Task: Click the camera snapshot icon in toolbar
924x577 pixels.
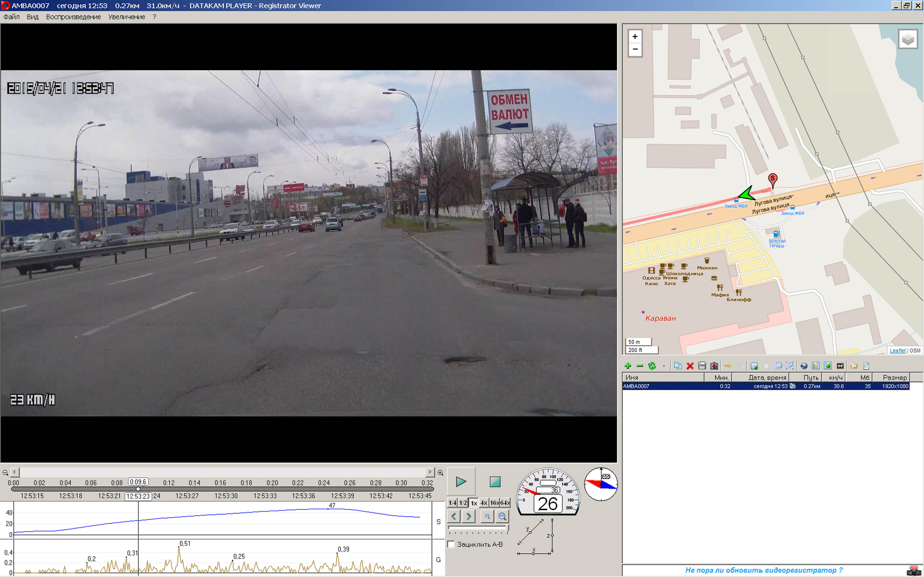Action: pyautogui.click(x=714, y=366)
